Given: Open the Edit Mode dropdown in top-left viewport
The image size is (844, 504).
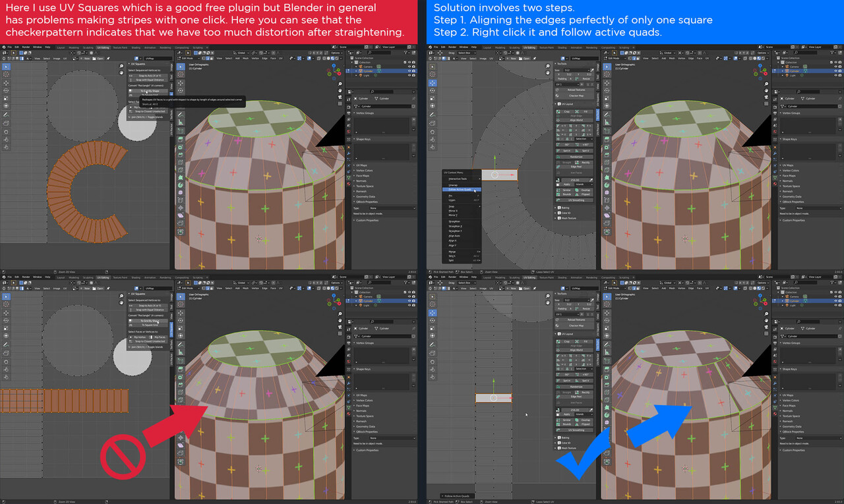Looking at the screenshot, I should point(189,58).
